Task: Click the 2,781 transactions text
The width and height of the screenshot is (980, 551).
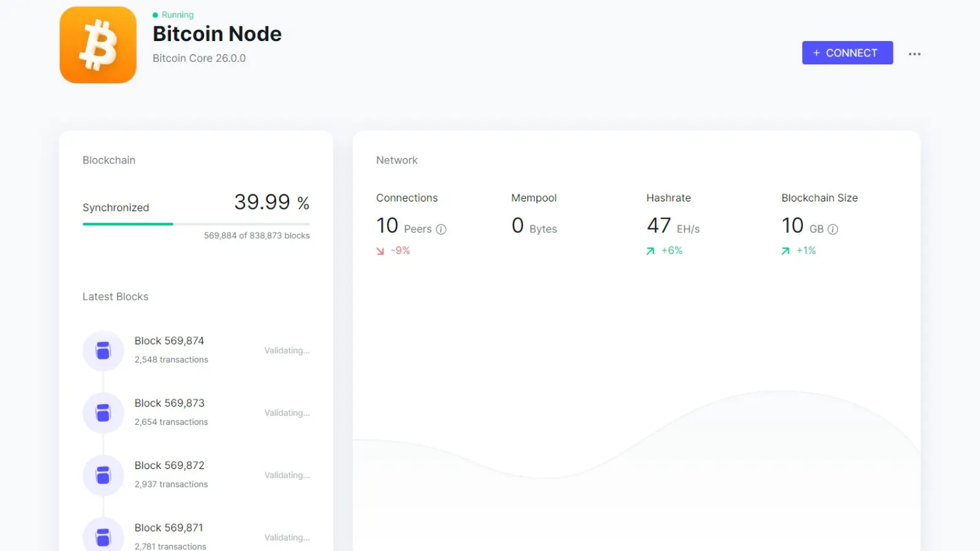Action: (170, 546)
